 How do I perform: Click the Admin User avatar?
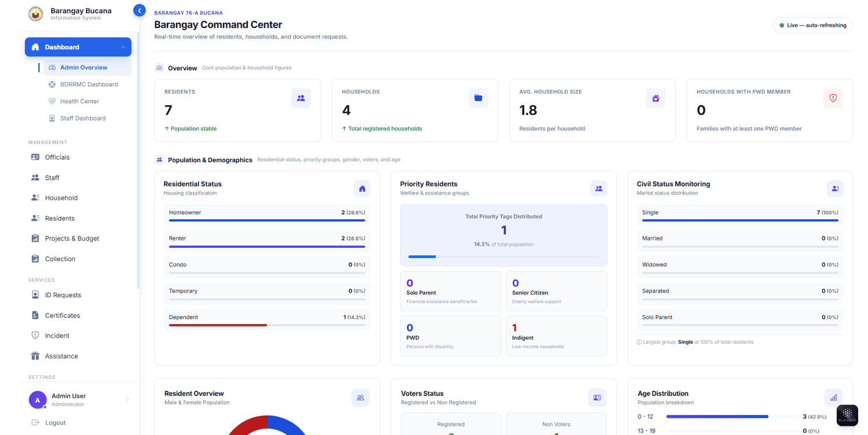tap(38, 400)
